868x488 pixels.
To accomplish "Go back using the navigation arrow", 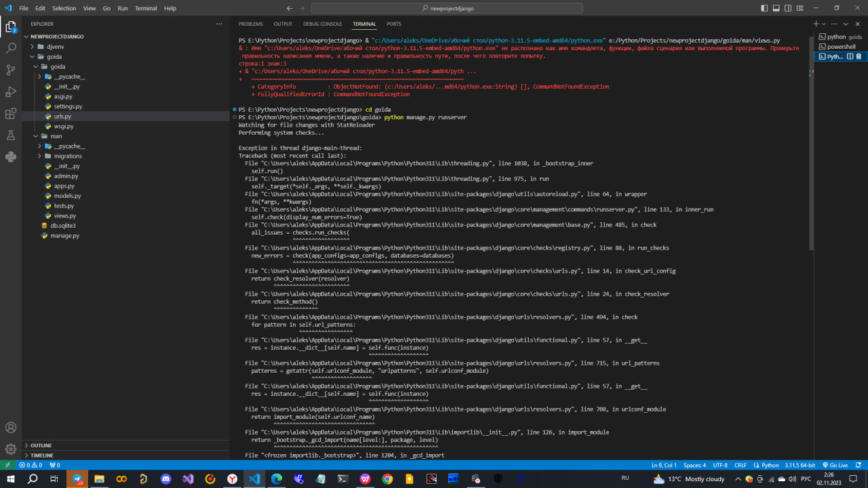I will 290,8.
